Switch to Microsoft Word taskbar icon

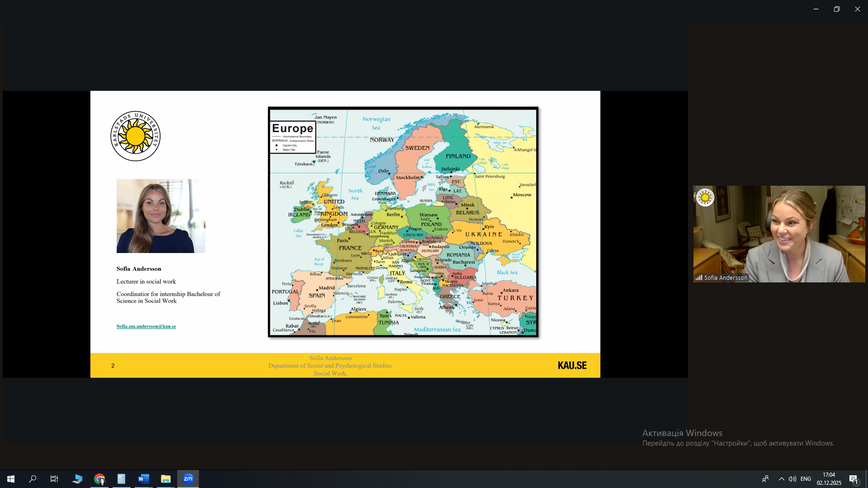point(144,479)
